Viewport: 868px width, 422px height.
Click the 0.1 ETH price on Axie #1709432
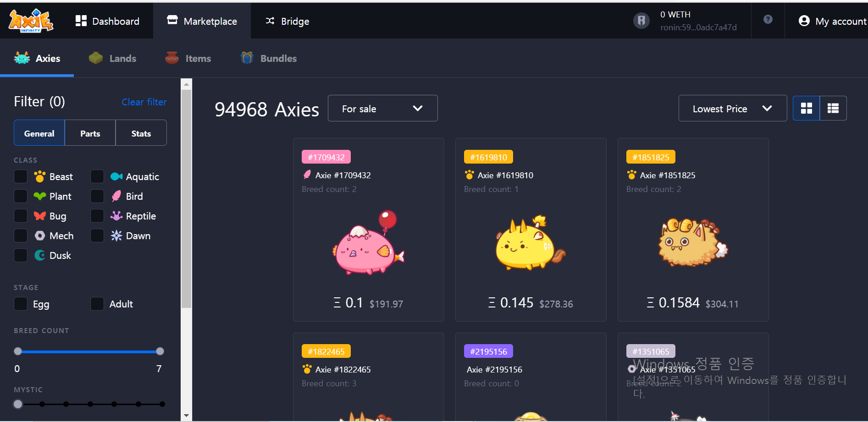point(348,303)
